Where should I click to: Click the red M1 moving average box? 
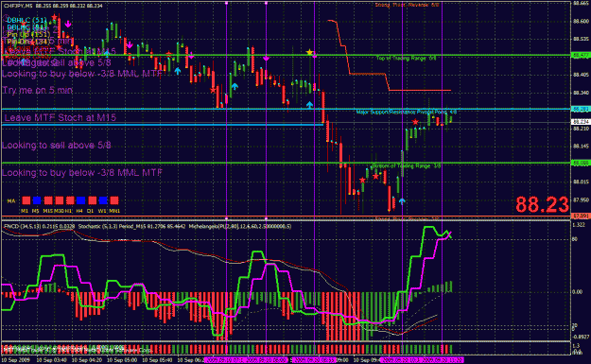26,200
